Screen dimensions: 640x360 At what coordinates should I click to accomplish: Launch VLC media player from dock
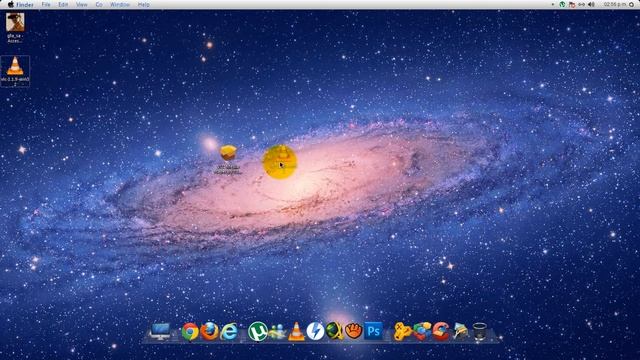(x=296, y=331)
